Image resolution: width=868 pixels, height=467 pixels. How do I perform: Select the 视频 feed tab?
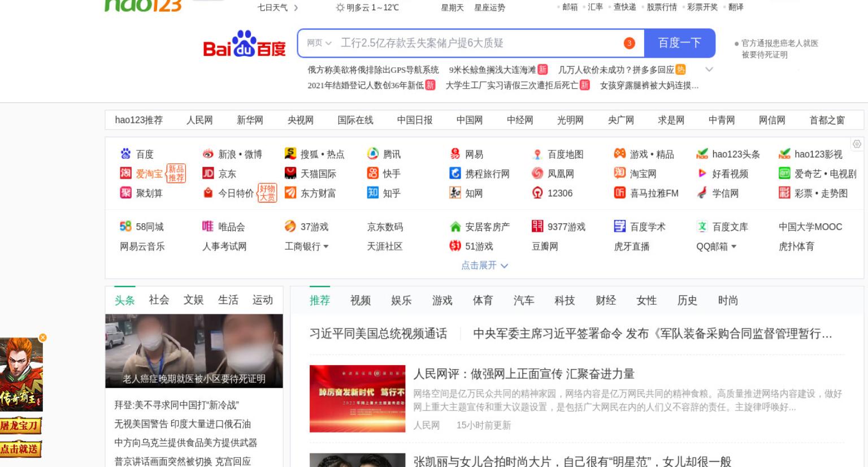360,300
